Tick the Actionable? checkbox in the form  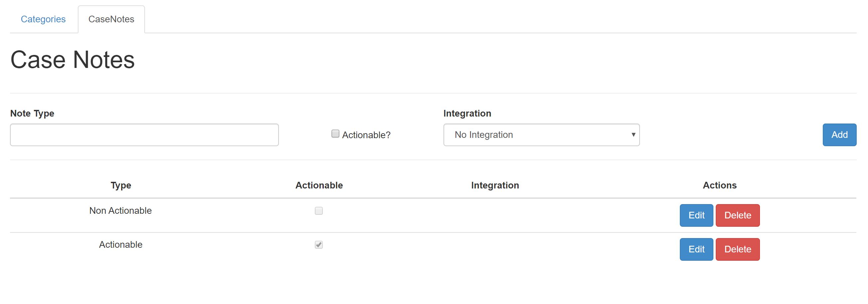[335, 134]
